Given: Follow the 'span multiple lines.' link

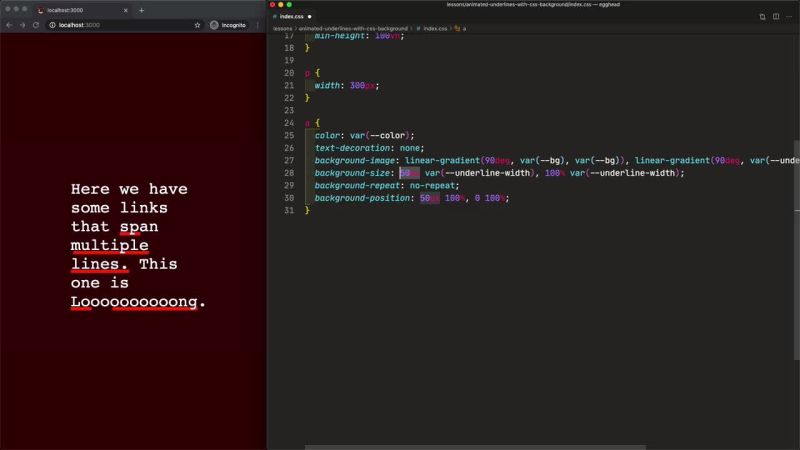Looking at the screenshot, I should coord(110,245).
